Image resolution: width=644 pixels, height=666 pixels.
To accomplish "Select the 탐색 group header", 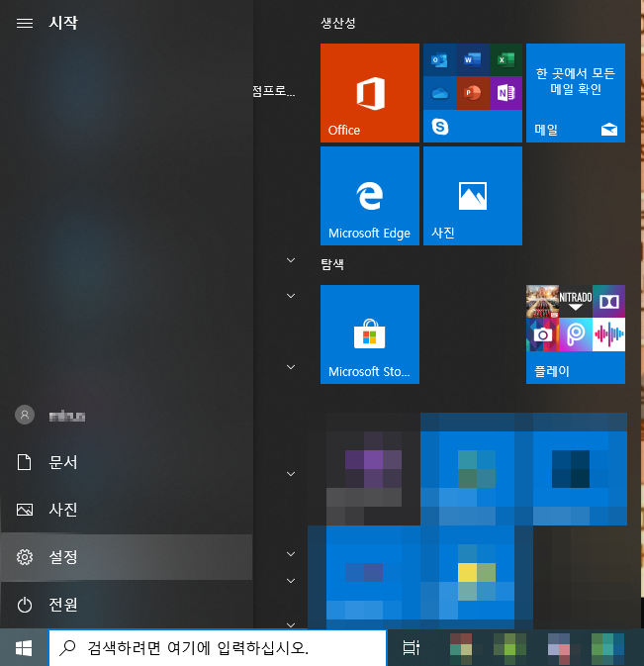I will click(332, 264).
